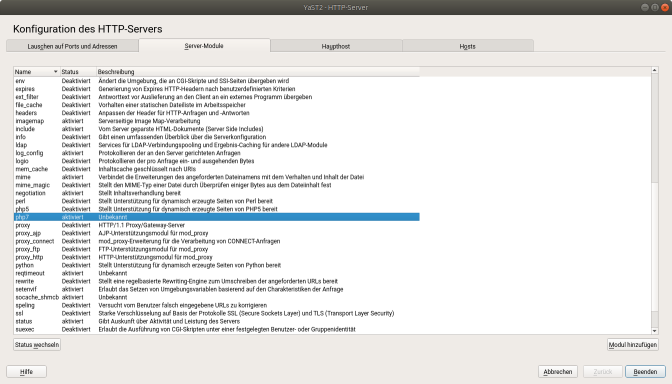Select the rewrite module row
Image resolution: width=672 pixels, height=384 pixels.
[x=216, y=281]
